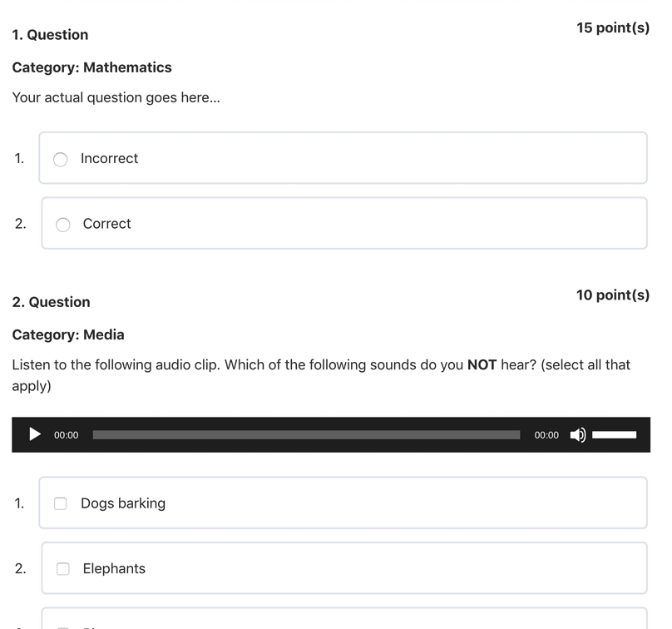The image size is (672, 629).
Task: Click the Category: Mathematics label
Action: point(91,67)
